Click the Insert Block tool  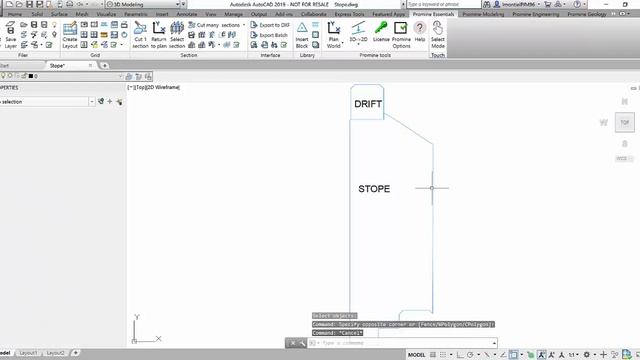pyautogui.click(x=302, y=35)
